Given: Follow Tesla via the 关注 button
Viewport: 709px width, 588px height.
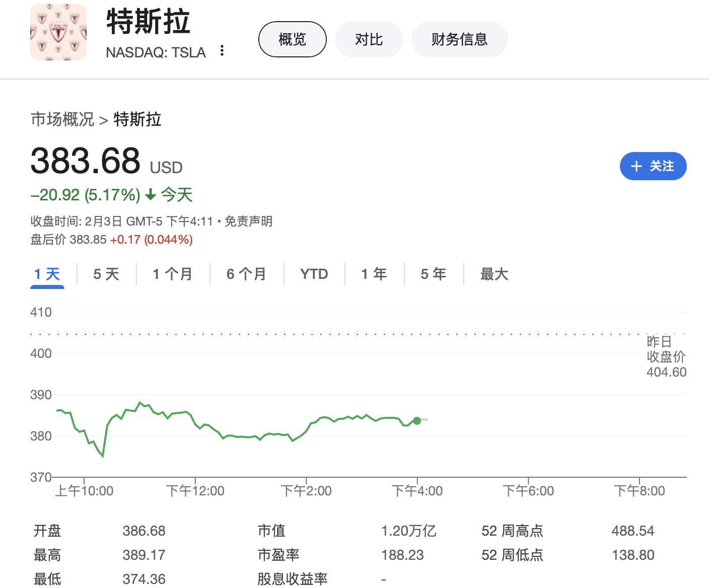Looking at the screenshot, I should tap(653, 166).
